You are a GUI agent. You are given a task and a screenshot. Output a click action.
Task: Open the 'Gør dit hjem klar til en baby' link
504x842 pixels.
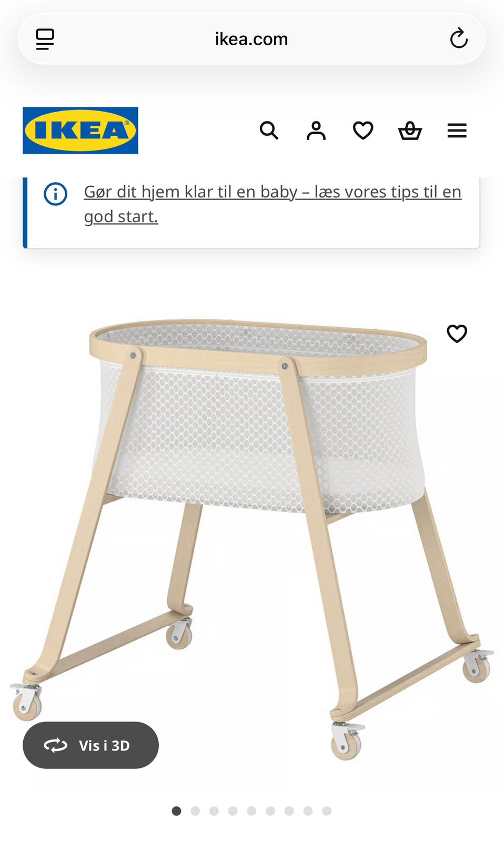(273, 204)
